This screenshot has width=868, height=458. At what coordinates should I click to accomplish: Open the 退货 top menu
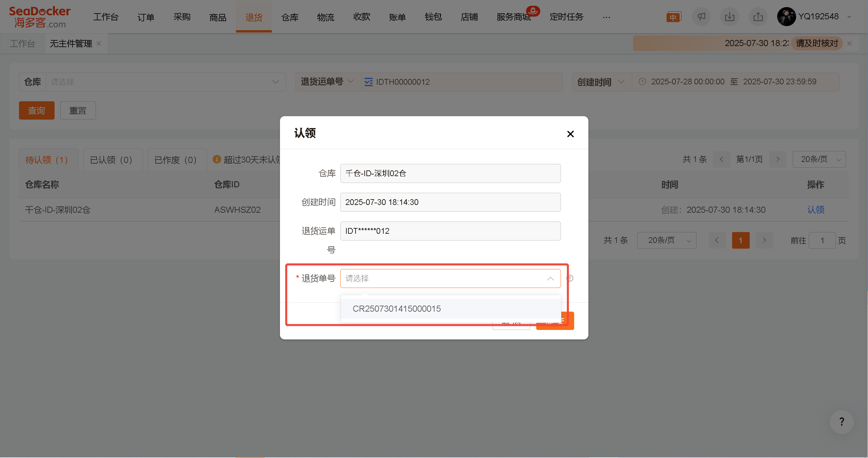254,17
